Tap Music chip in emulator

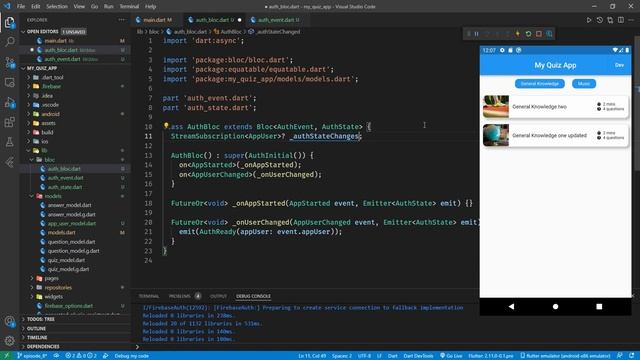pyautogui.click(x=584, y=84)
